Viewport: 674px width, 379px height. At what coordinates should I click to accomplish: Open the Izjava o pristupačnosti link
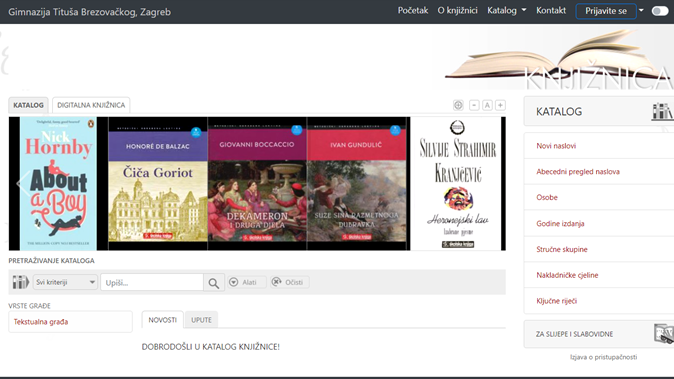point(604,357)
